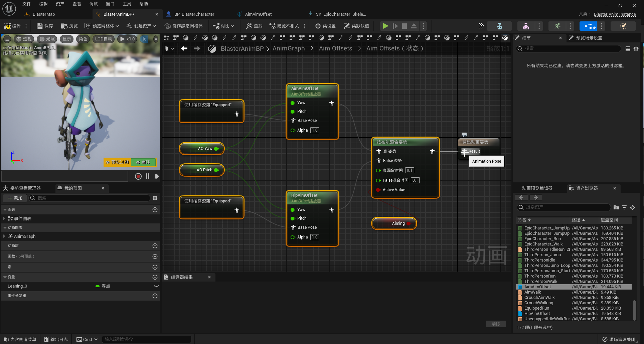
Task: Open the Character (角色) viewport menu
Action: click(83, 39)
